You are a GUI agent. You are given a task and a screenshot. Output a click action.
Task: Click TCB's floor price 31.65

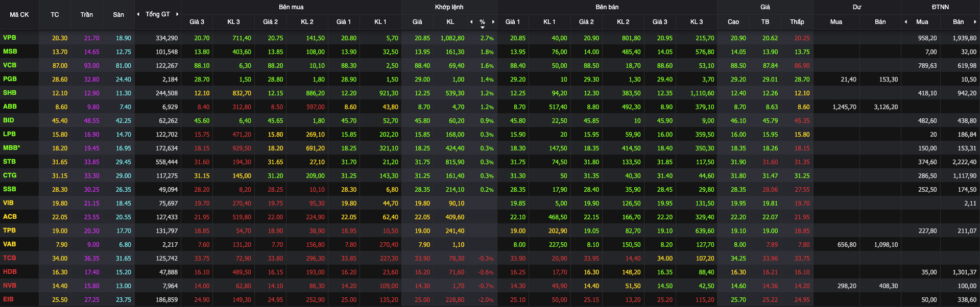(x=123, y=259)
